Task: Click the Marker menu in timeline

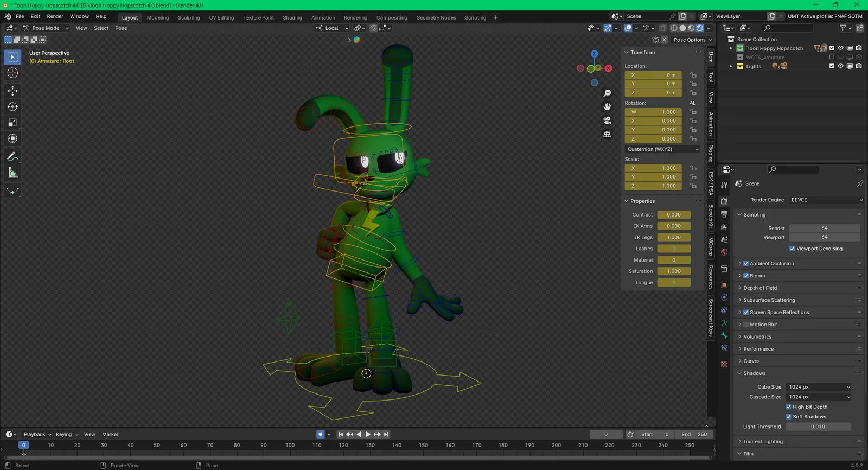Action: click(110, 434)
